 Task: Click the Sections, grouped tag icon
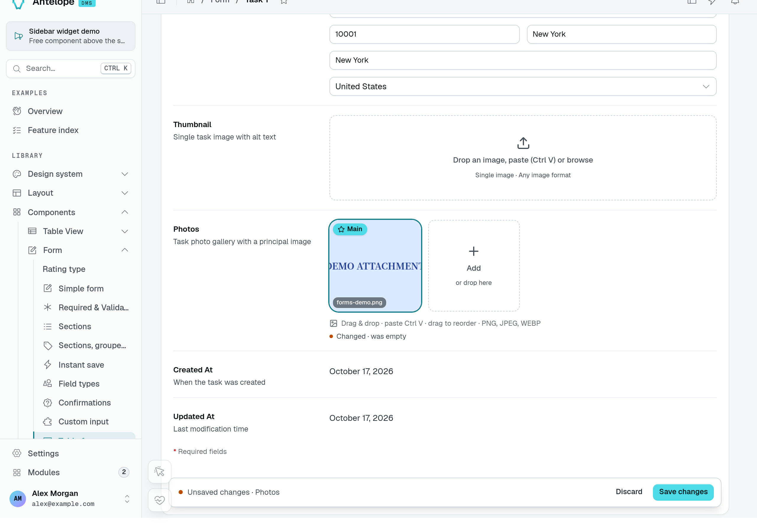coord(48,346)
